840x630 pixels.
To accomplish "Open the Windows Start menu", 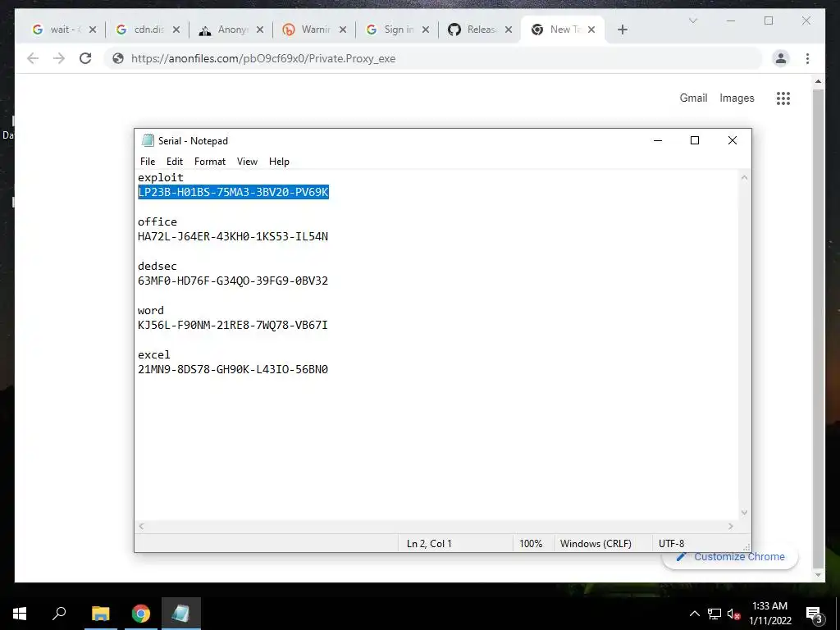I will pos(20,614).
